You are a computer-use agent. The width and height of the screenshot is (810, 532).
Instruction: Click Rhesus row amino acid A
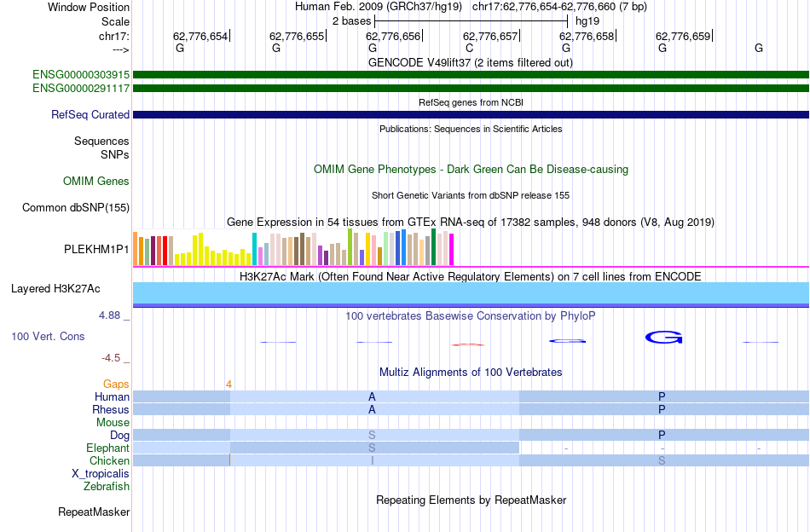[372, 409]
